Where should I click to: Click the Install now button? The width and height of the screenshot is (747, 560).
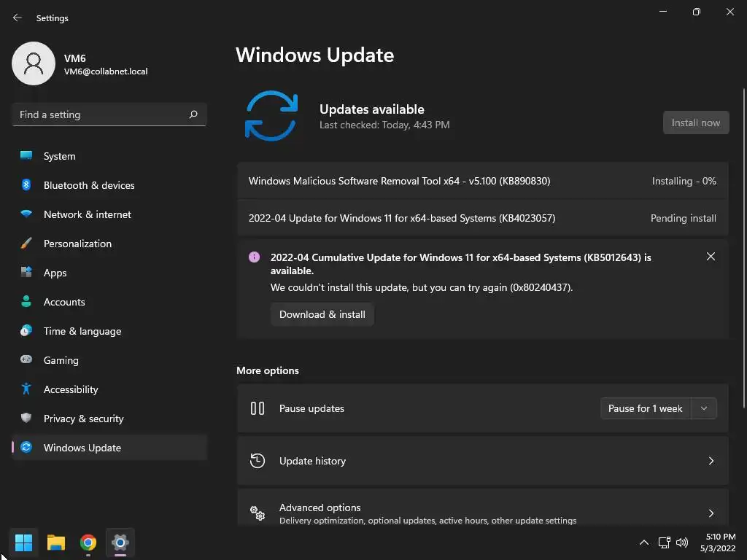[695, 122]
